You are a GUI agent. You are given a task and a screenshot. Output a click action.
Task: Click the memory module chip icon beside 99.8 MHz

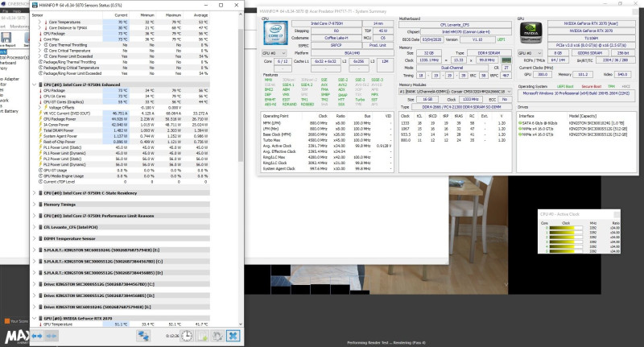[506, 60]
